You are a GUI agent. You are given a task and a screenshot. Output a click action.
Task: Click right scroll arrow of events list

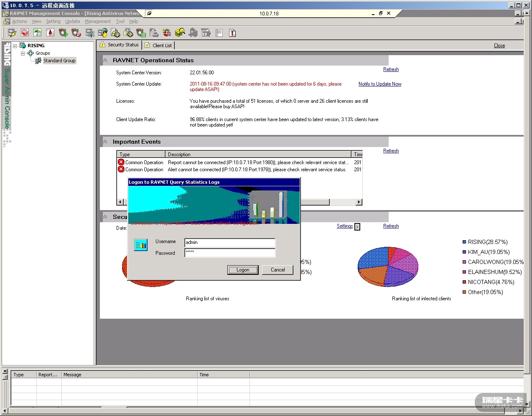click(359, 202)
